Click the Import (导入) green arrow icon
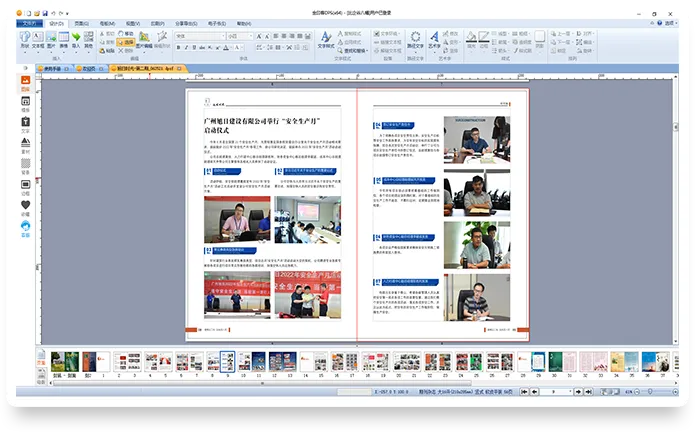 click(76, 39)
